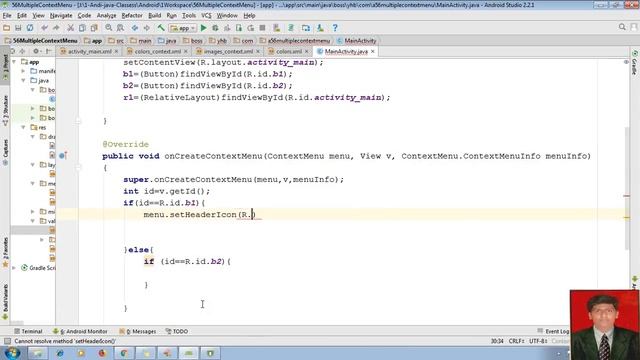Image resolution: width=640 pixels, height=360 pixels.
Task: Collapse the app module tree node
Action: tap(14, 62)
